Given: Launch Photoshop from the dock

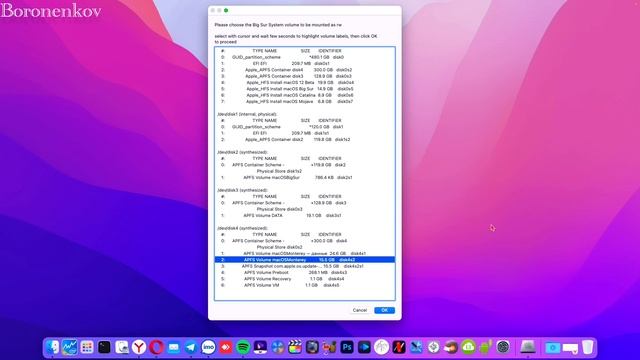Looking at the screenshot, I should tap(347, 347).
